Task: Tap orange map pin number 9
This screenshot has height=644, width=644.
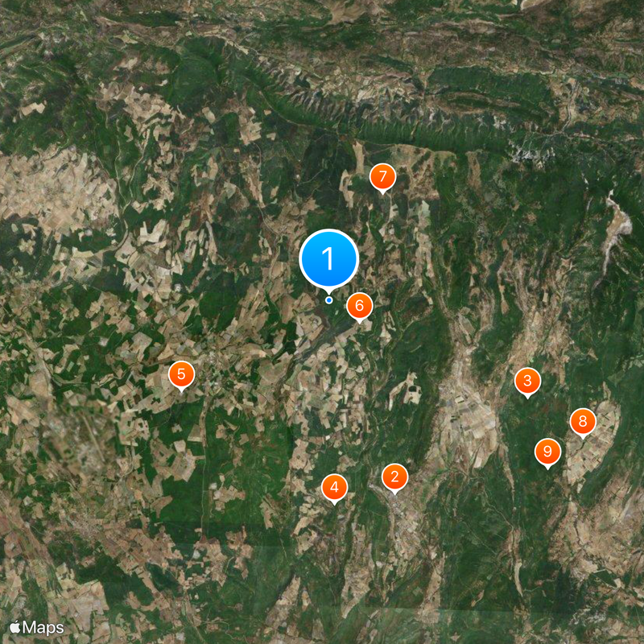Action: tap(547, 452)
